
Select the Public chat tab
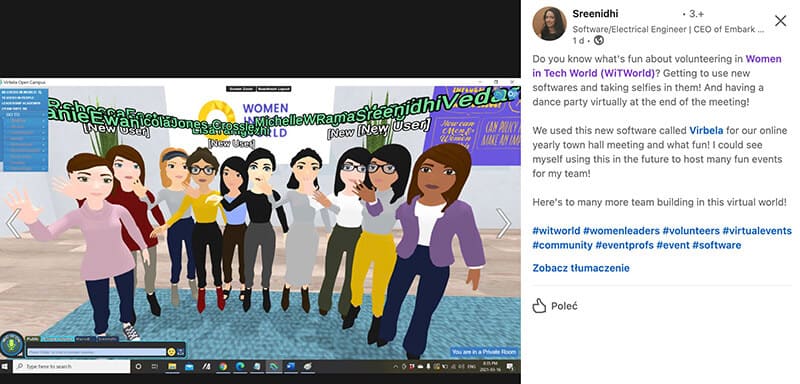point(33,339)
